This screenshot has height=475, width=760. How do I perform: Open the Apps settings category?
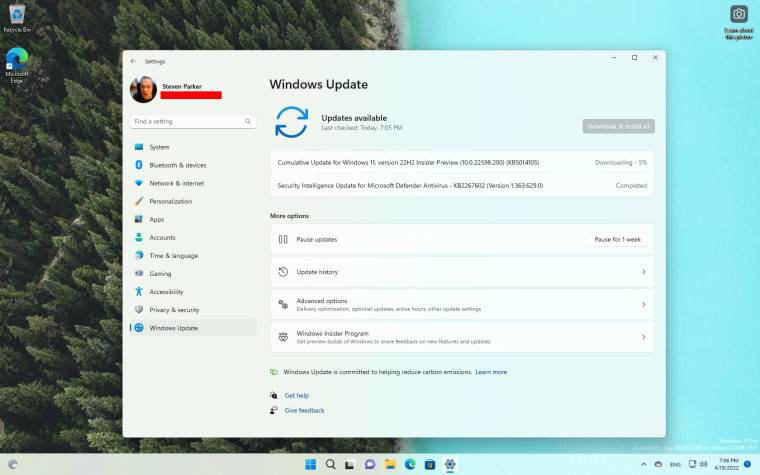[x=193, y=219]
